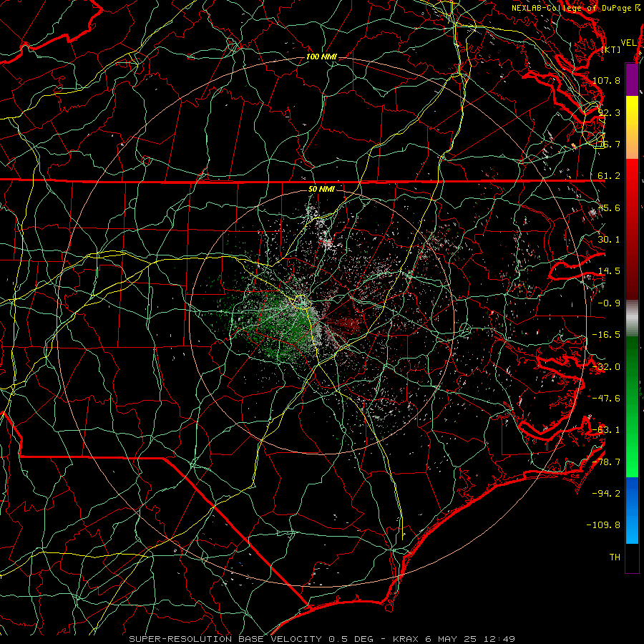Click the Super-Resolution Base Velocity caption
The height and width of the screenshot is (644, 644).
pyautogui.click(x=322, y=639)
